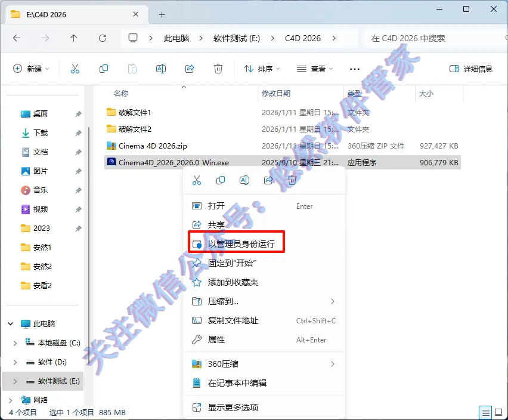Collapse the 此电脑 tree node
Image resolution: width=508 pixels, height=420 pixels.
click(10, 324)
